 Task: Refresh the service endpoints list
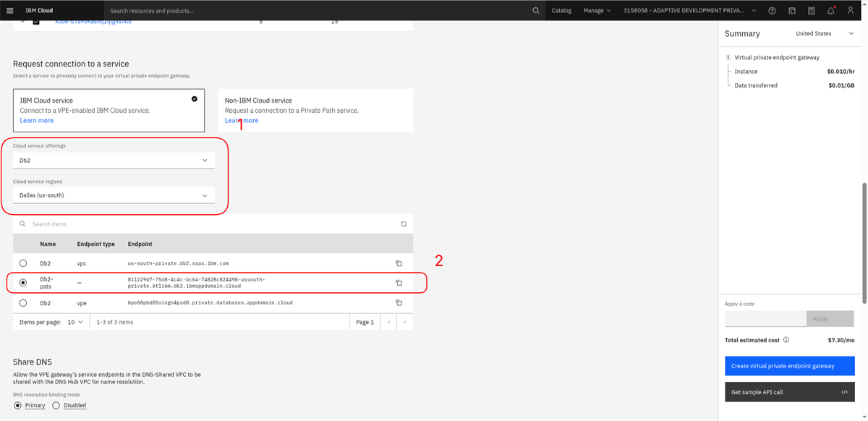click(x=404, y=224)
